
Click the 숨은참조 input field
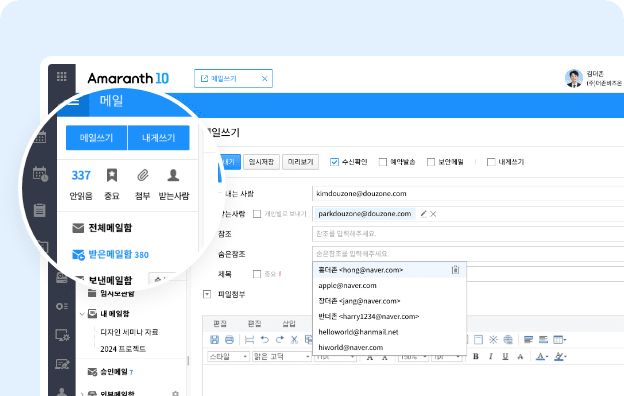468,254
